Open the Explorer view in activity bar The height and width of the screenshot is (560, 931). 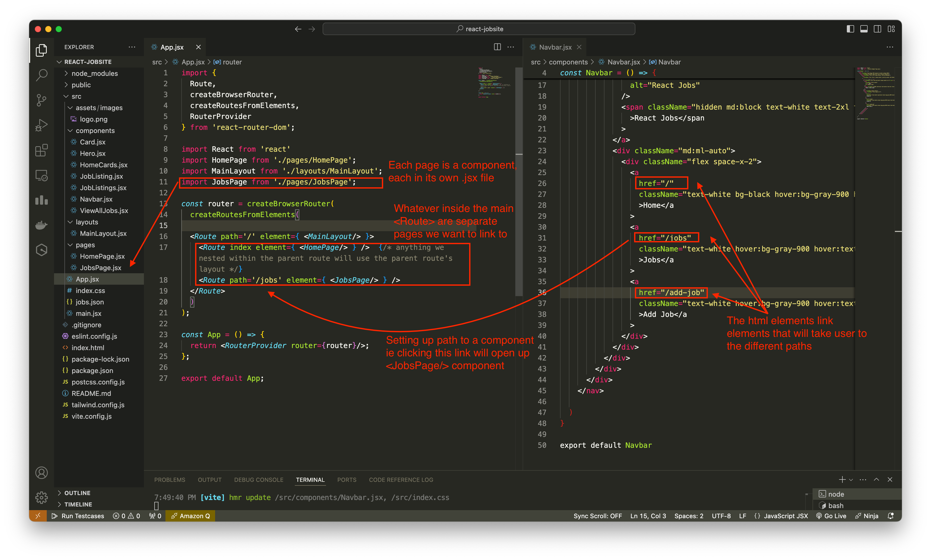41,50
